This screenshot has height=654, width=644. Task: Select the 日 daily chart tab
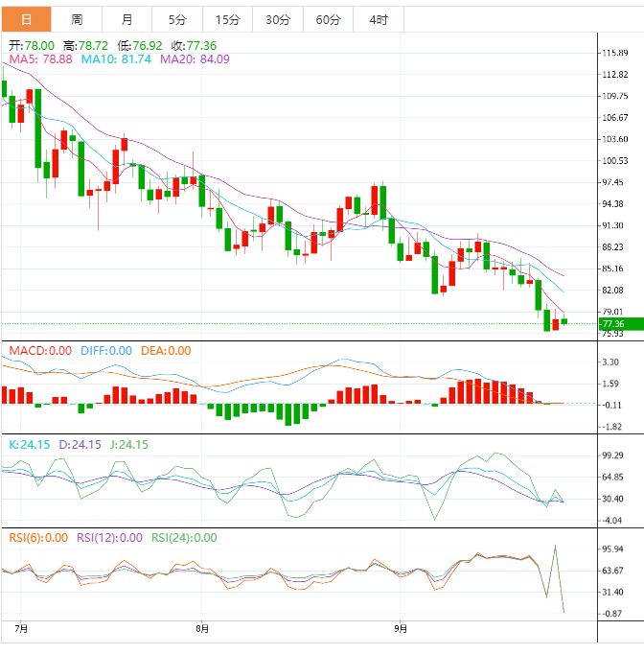(26, 19)
